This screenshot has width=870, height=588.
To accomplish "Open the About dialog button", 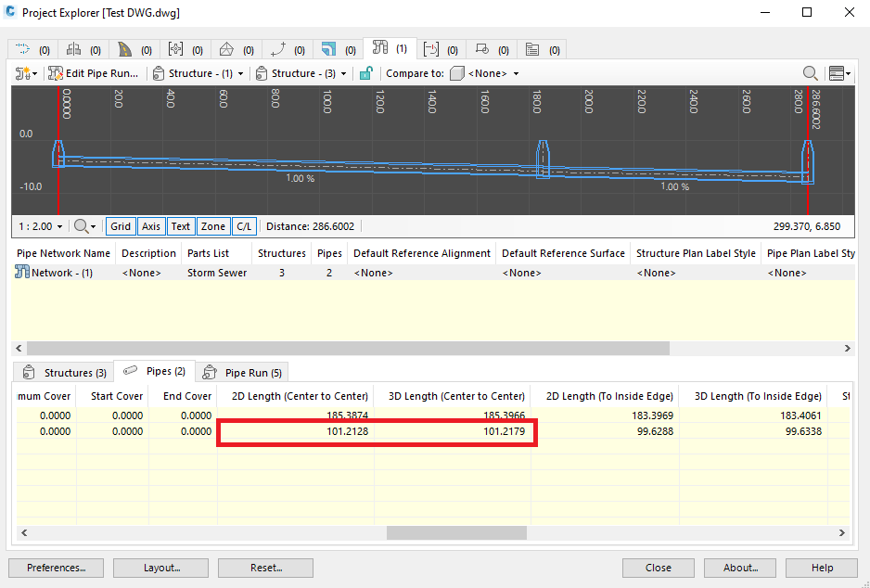I will (x=740, y=568).
